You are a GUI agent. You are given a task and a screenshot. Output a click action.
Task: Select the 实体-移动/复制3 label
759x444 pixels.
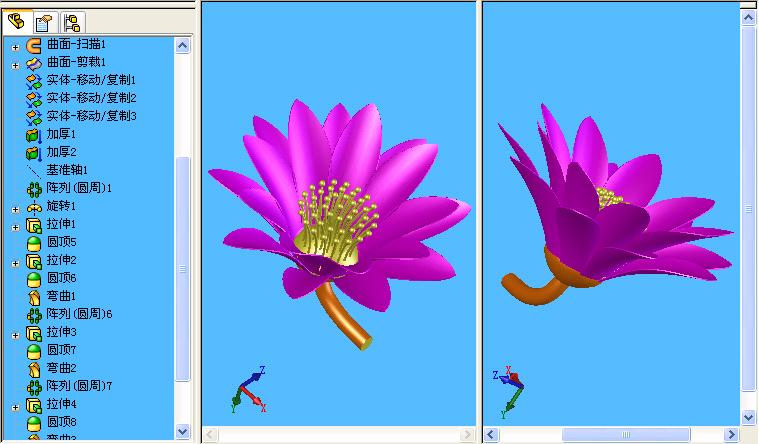coord(91,116)
